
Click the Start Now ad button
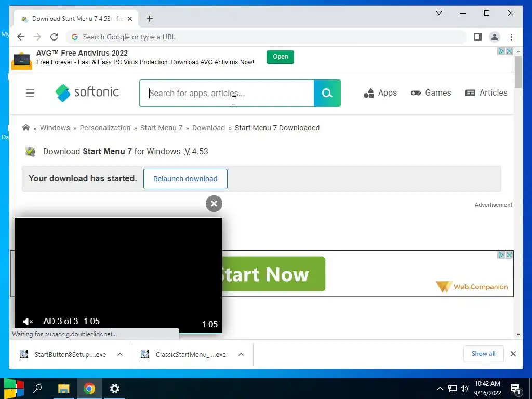273,274
